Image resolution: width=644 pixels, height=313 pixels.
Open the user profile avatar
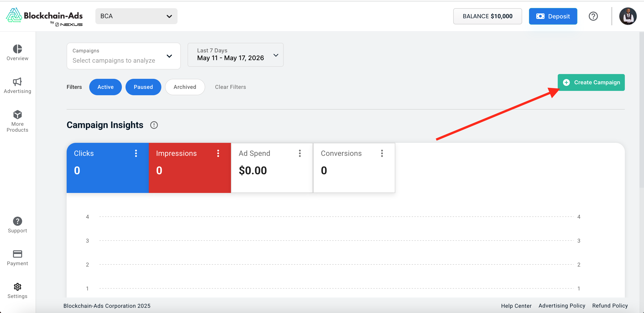pyautogui.click(x=628, y=16)
